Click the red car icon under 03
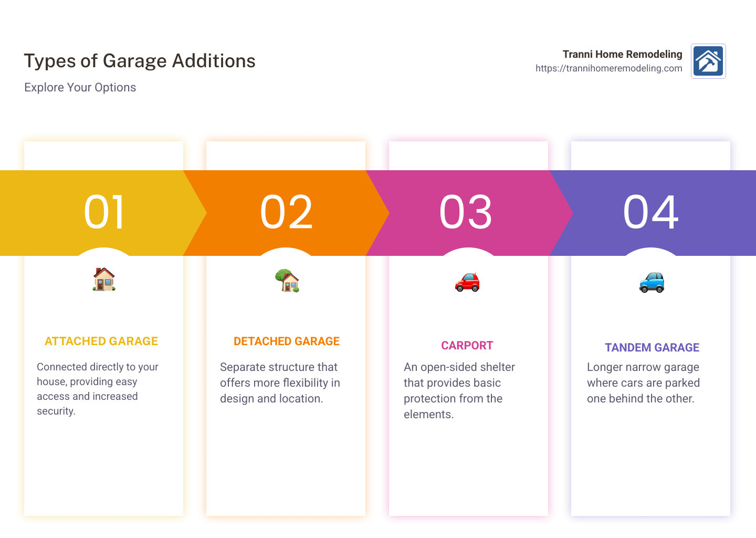The image size is (756, 538). tap(467, 282)
